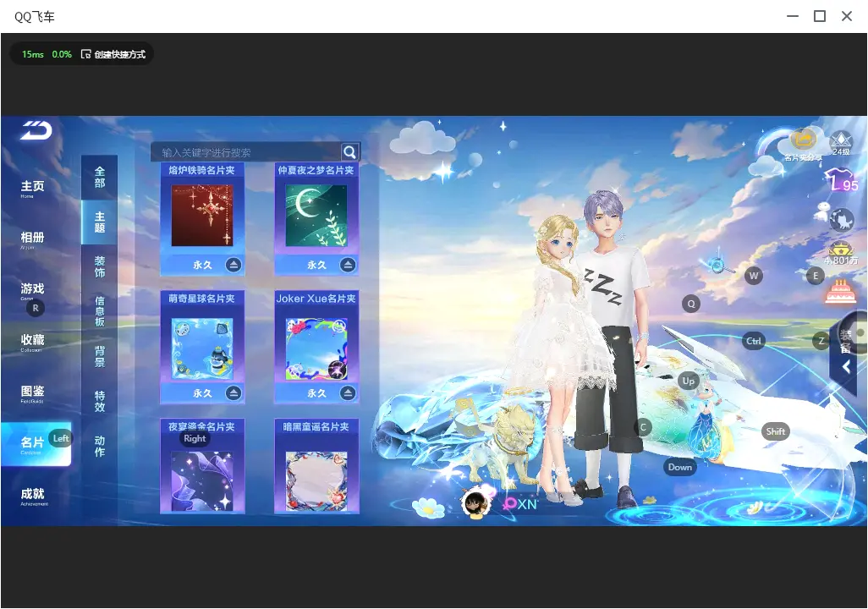The width and height of the screenshot is (868, 609).
Task: Click the magnifier search icon
Action: pos(349,151)
